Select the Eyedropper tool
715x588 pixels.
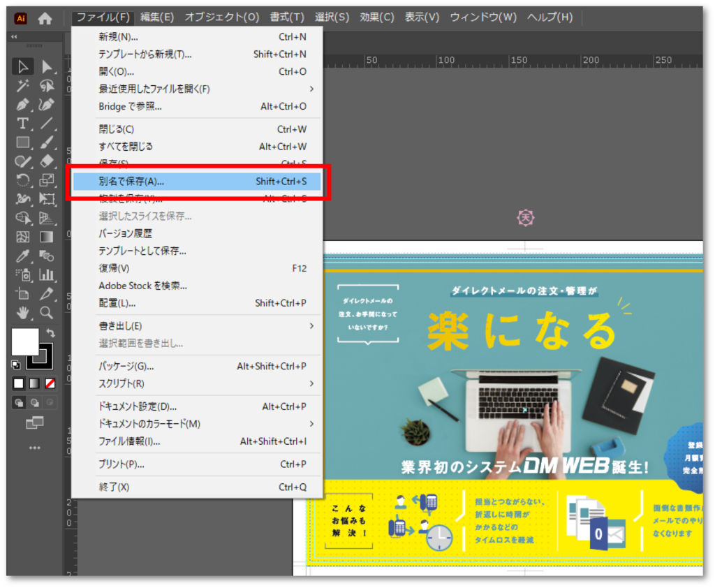22,256
